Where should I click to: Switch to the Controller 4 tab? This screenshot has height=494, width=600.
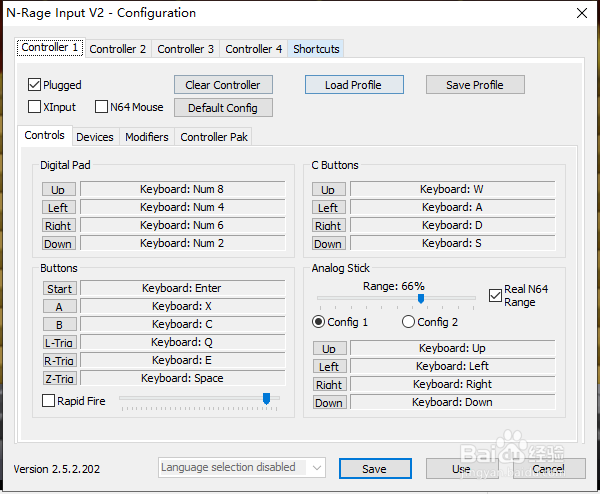click(x=253, y=49)
